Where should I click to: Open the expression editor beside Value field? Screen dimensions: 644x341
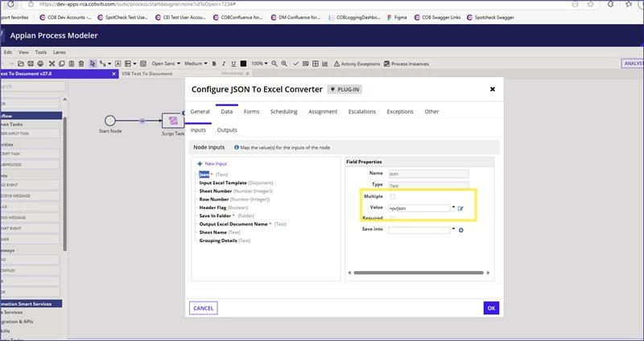coord(460,208)
